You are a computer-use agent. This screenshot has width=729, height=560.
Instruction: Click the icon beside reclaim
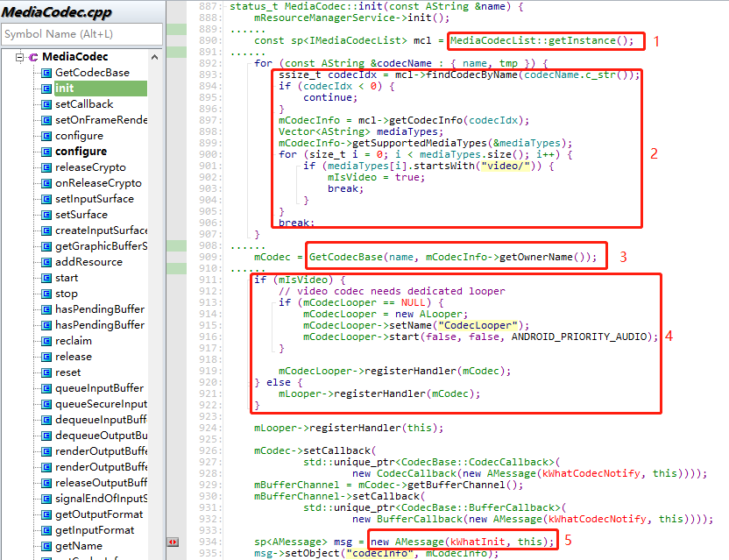point(46,342)
